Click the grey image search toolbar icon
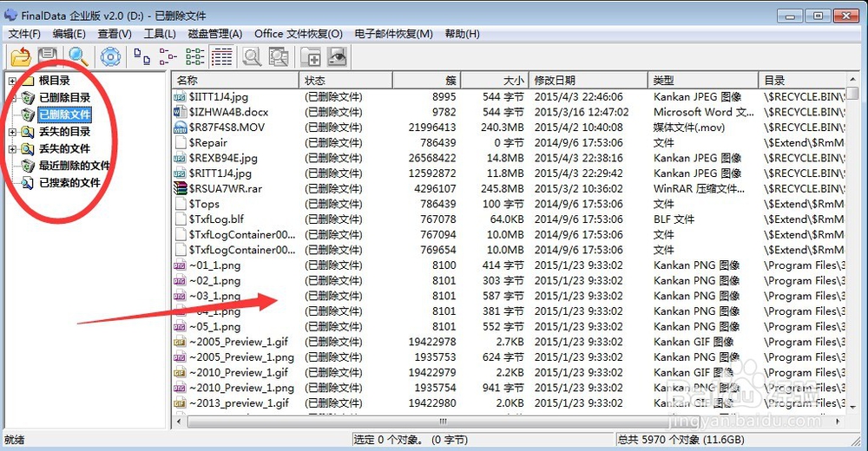The height and width of the screenshot is (451, 868). point(279,56)
